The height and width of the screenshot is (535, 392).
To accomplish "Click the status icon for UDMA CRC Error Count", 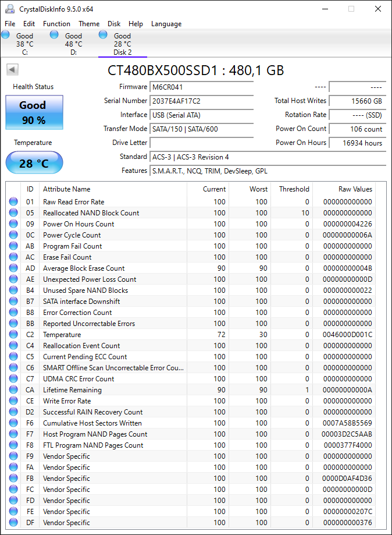I will click(x=13, y=379).
